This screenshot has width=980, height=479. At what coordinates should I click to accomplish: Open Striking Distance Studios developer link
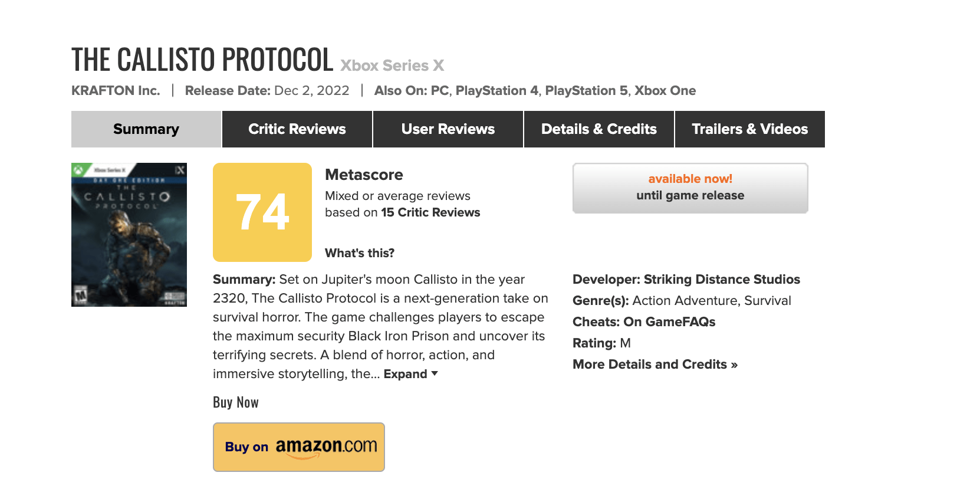click(x=722, y=280)
